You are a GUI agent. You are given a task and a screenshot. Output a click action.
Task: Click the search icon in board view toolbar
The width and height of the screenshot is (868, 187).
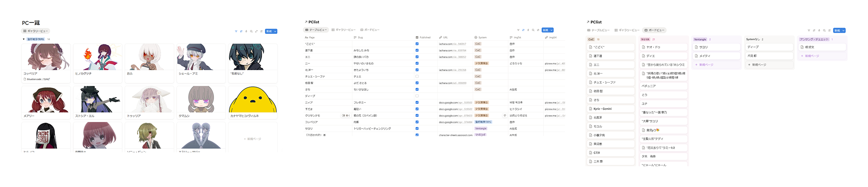[x=824, y=30]
